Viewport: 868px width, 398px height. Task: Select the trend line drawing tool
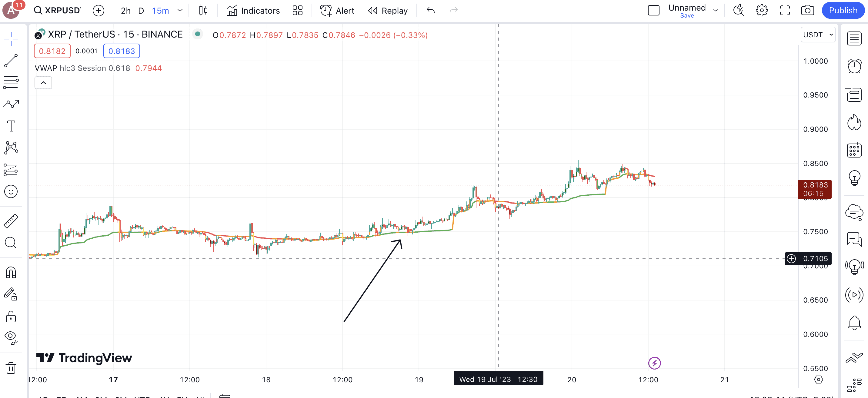11,61
